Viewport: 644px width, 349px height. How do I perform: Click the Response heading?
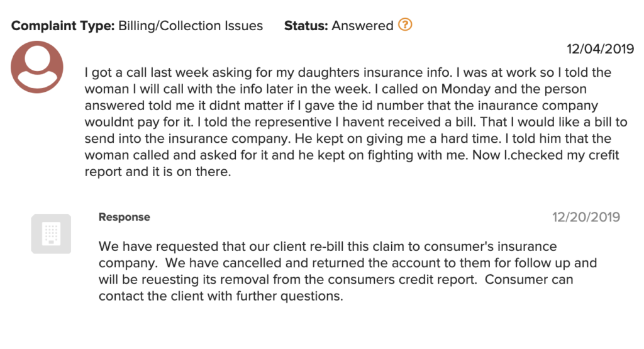(125, 217)
